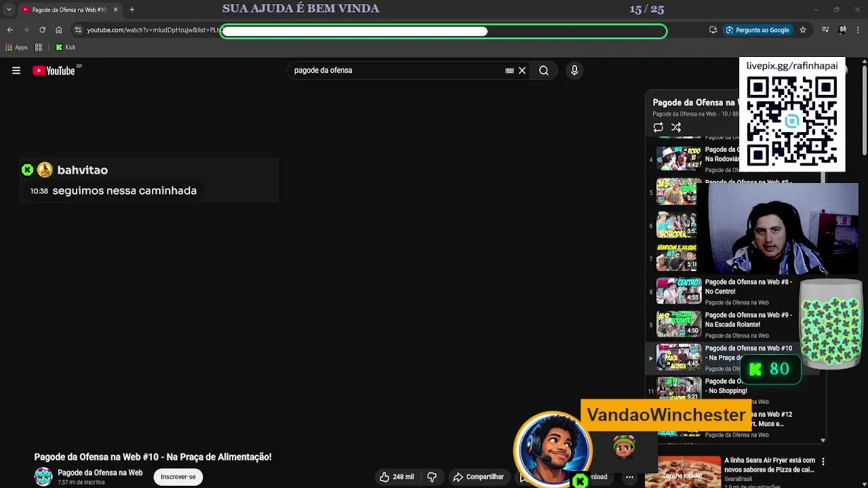Open Seara Air Fryer ad thumbnail
The image size is (868, 488).
click(688, 472)
